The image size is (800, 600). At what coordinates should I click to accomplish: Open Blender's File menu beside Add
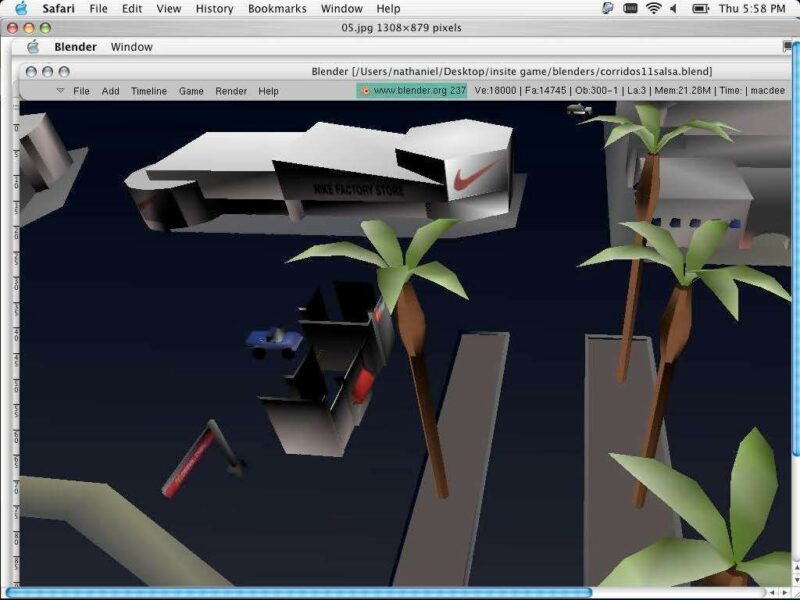81,91
